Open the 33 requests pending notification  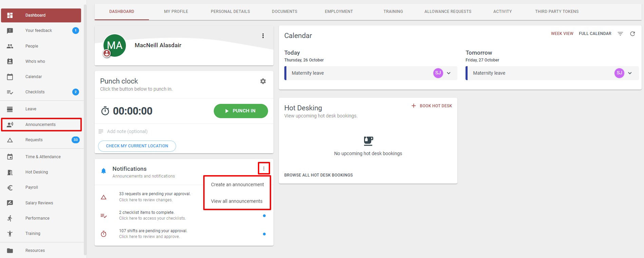click(155, 197)
